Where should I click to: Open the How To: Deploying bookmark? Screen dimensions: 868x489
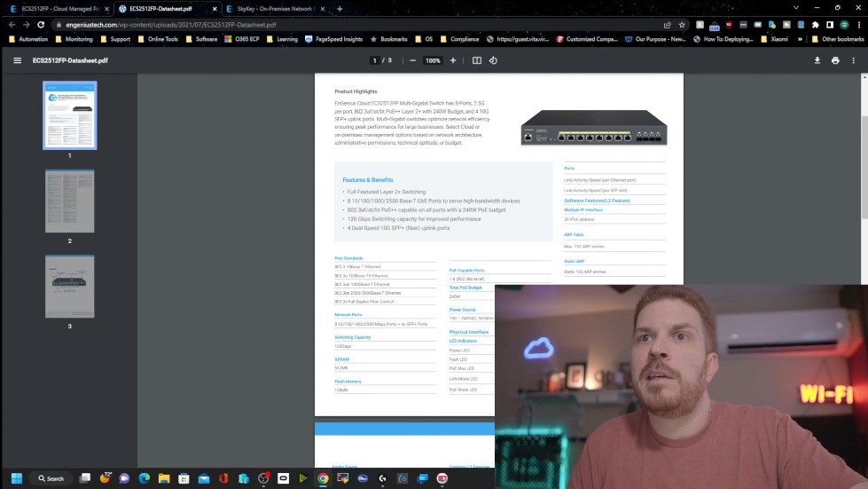tap(723, 39)
